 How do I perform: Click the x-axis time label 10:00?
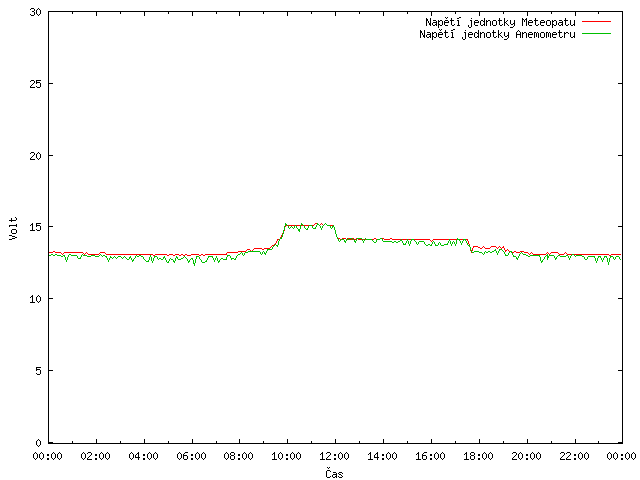point(287,456)
